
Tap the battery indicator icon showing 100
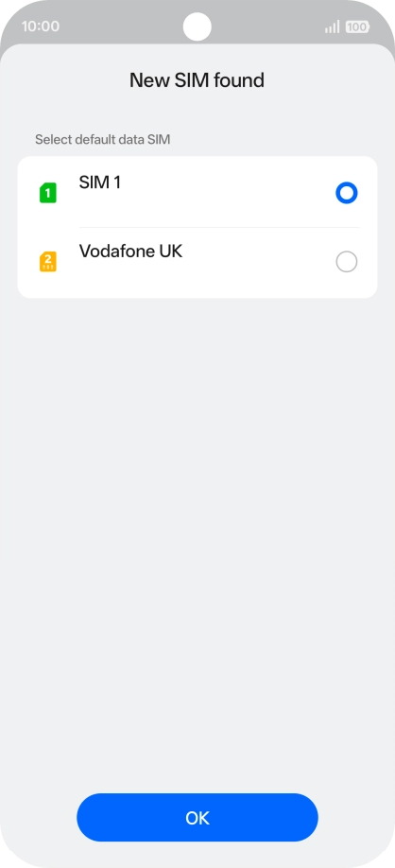357,26
